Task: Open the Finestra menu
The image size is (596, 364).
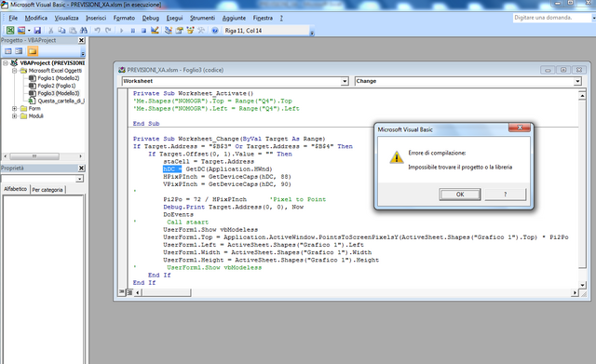Action: pos(263,18)
